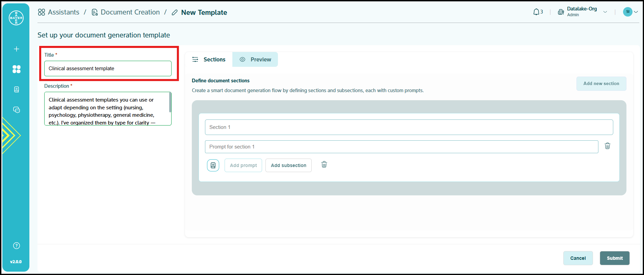Delete the prompt for section 1
The height and width of the screenshot is (275, 644).
point(607,146)
